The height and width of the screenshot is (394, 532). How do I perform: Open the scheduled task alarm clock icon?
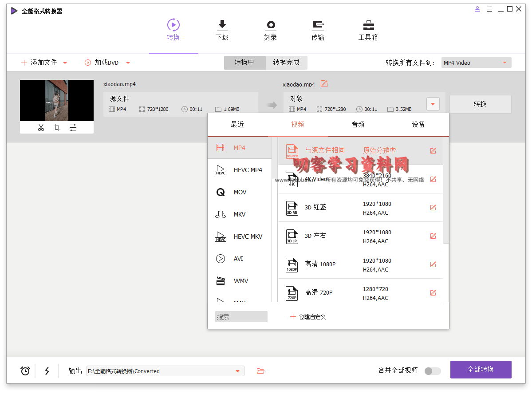[x=25, y=371]
